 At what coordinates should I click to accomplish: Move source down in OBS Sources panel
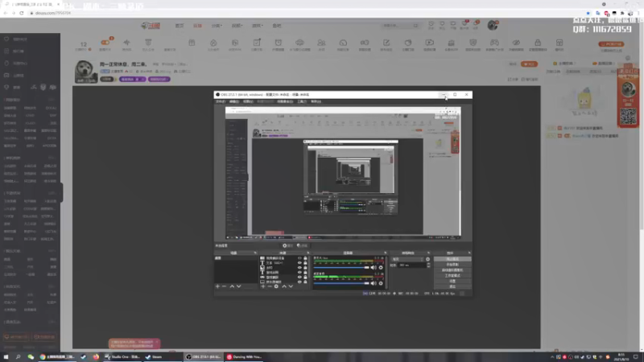pos(291,286)
